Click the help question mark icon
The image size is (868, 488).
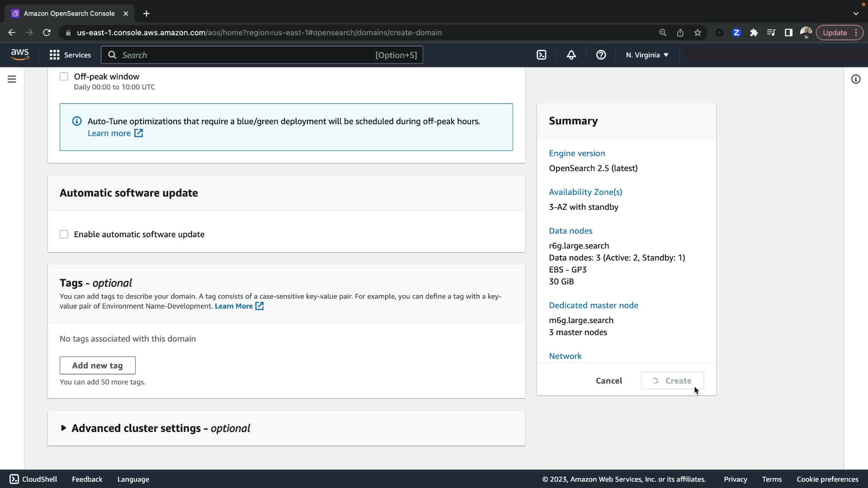(x=601, y=55)
